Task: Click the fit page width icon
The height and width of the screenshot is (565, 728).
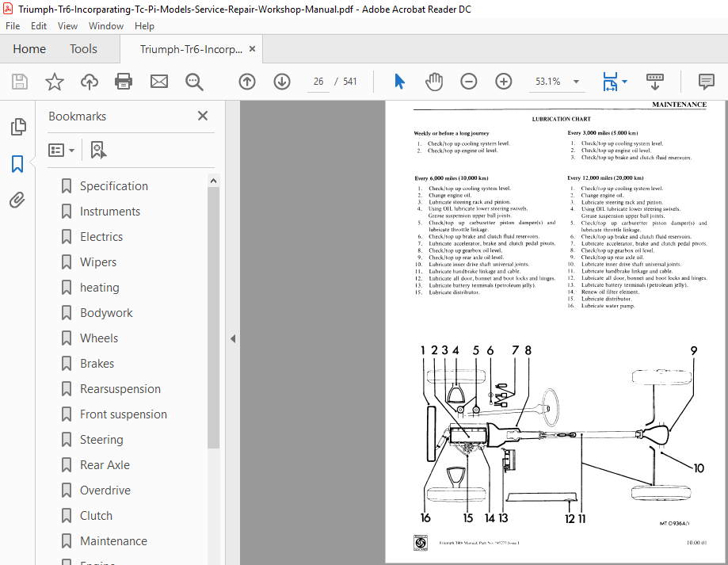Action: 610,82
